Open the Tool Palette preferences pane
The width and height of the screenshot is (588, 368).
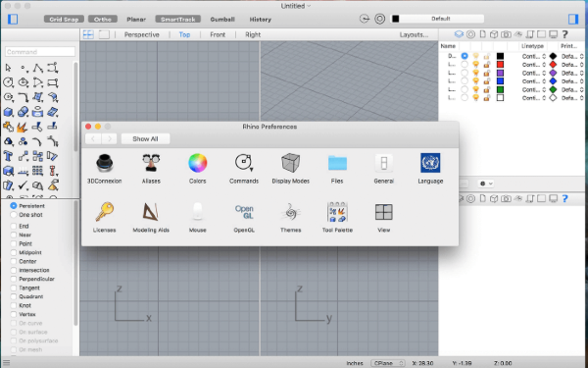pos(337,218)
